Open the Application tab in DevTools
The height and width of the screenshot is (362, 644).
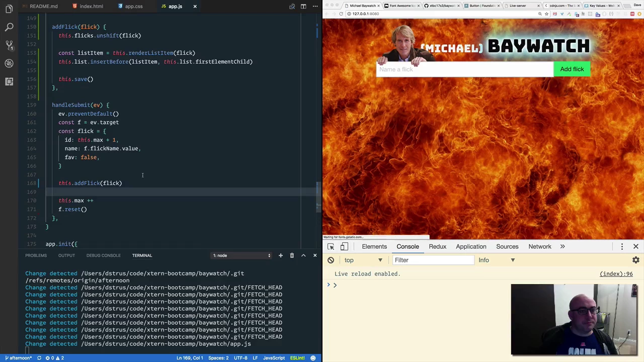coord(471,246)
